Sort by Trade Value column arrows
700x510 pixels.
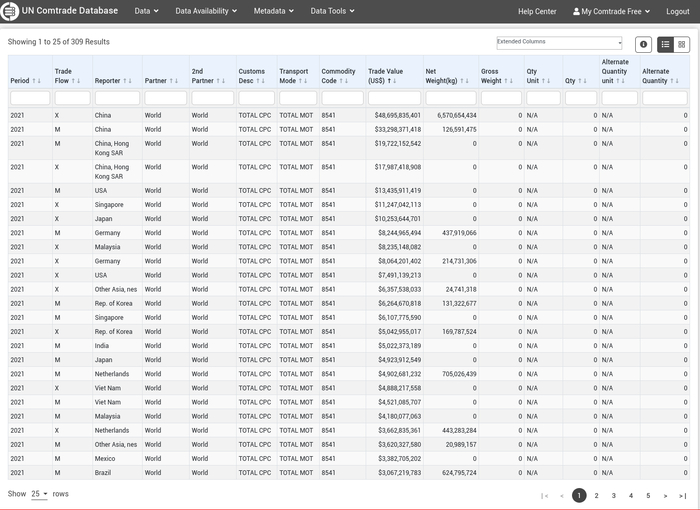(x=394, y=80)
